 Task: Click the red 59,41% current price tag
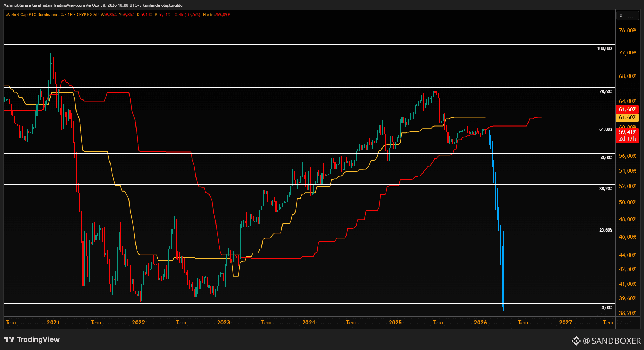point(627,132)
